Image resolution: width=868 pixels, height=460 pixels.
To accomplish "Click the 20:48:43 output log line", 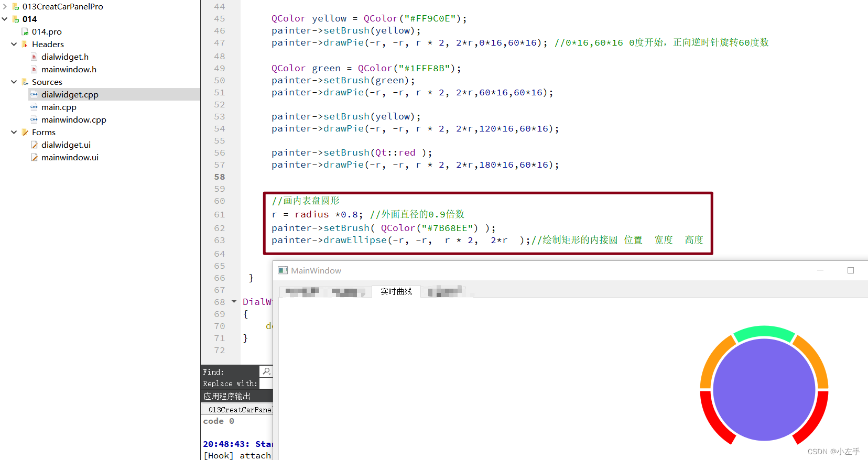I will pos(237,444).
